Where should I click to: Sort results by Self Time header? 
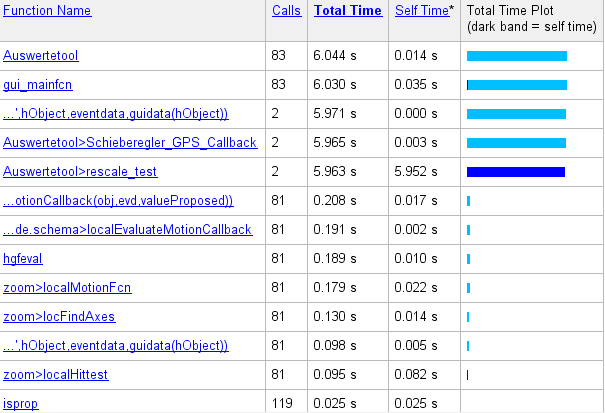(x=418, y=11)
